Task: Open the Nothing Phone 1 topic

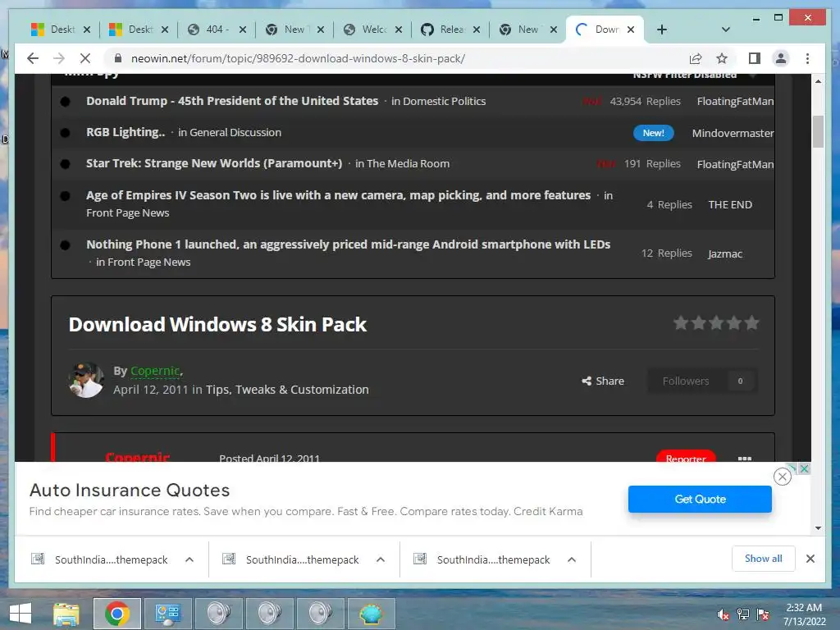Action: pyautogui.click(x=348, y=244)
